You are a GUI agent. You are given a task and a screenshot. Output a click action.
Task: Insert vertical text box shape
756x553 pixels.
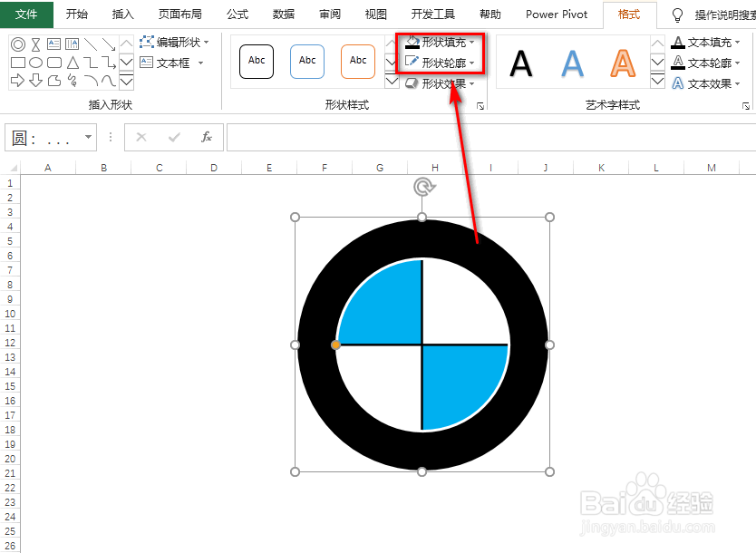[72, 44]
